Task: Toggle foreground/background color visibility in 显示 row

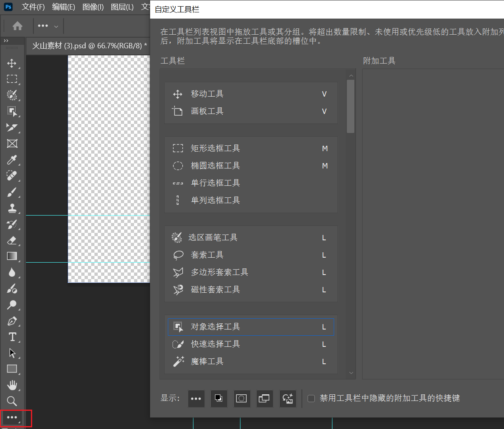Action: click(x=219, y=398)
